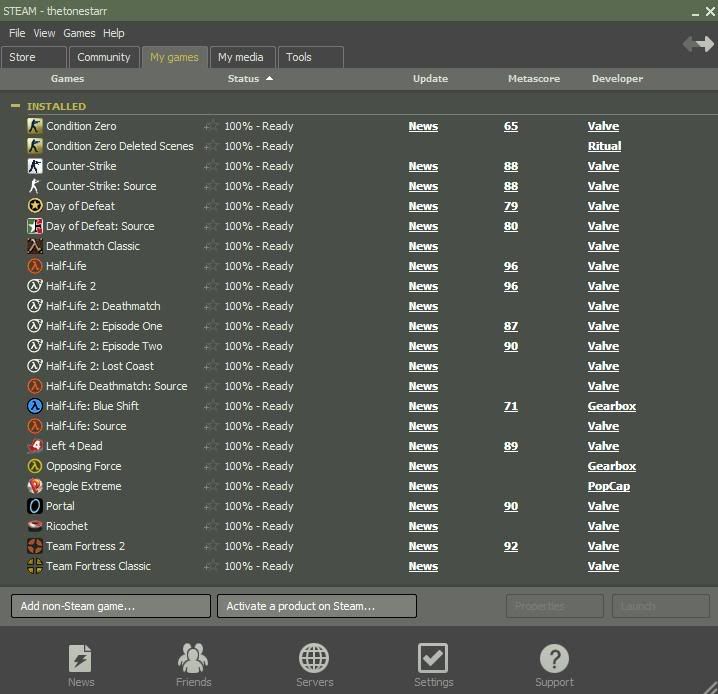
Task: Click the Day of Defeat star icon
Action: [x=34, y=206]
